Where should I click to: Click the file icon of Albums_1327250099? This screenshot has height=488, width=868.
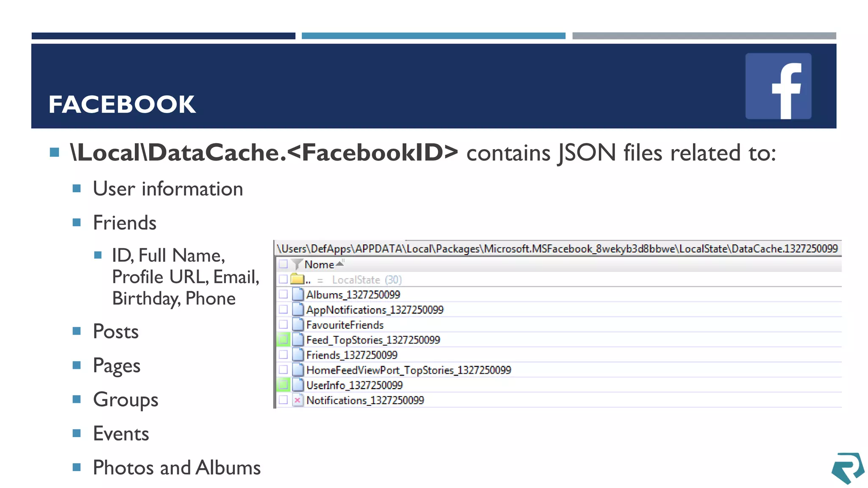(x=298, y=294)
